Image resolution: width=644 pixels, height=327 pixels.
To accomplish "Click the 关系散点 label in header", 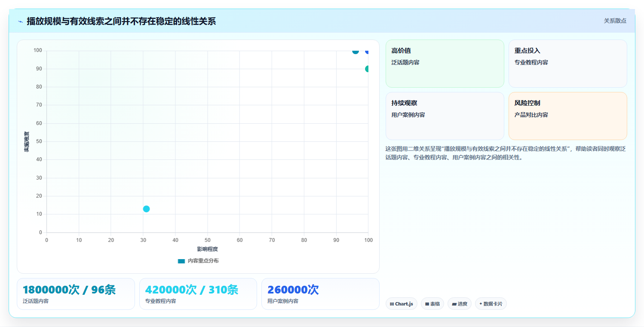I will tap(615, 21).
